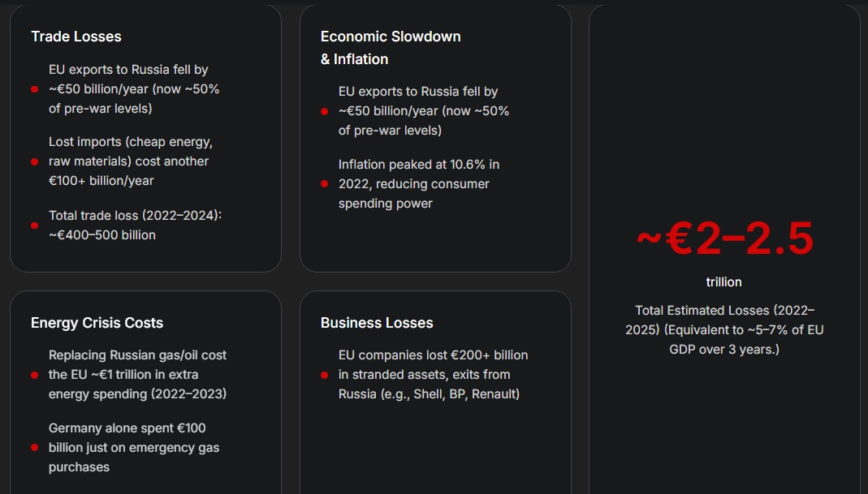The height and width of the screenshot is (494, 868).
Task: Click the red ~€2–2.5 total figure
Action: (724, 239)
